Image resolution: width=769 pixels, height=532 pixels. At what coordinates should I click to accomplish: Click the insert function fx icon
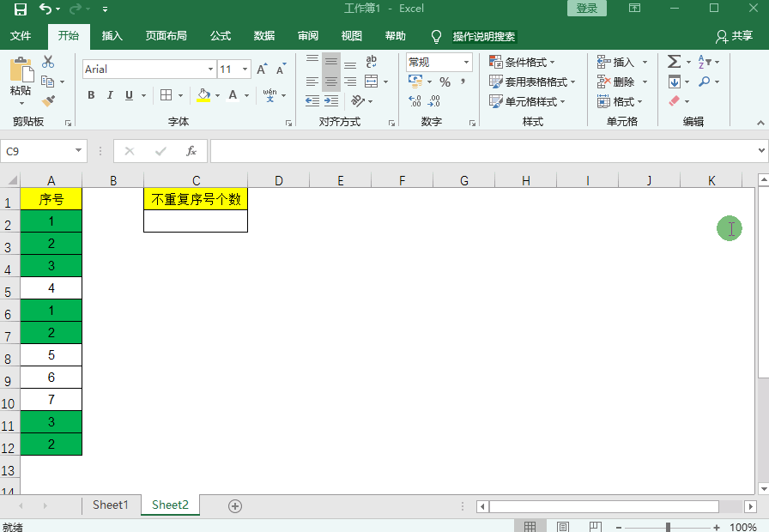point(191,151)
